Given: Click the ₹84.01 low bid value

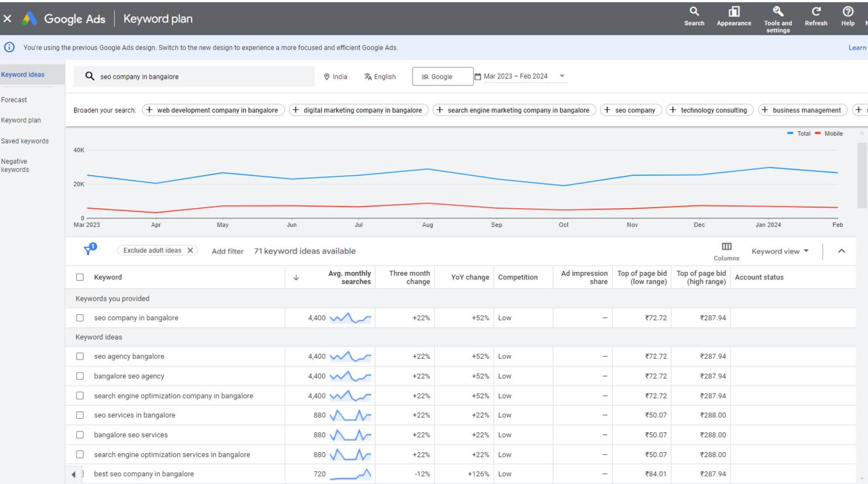Looking at the screenshot, I should point(655,474).
